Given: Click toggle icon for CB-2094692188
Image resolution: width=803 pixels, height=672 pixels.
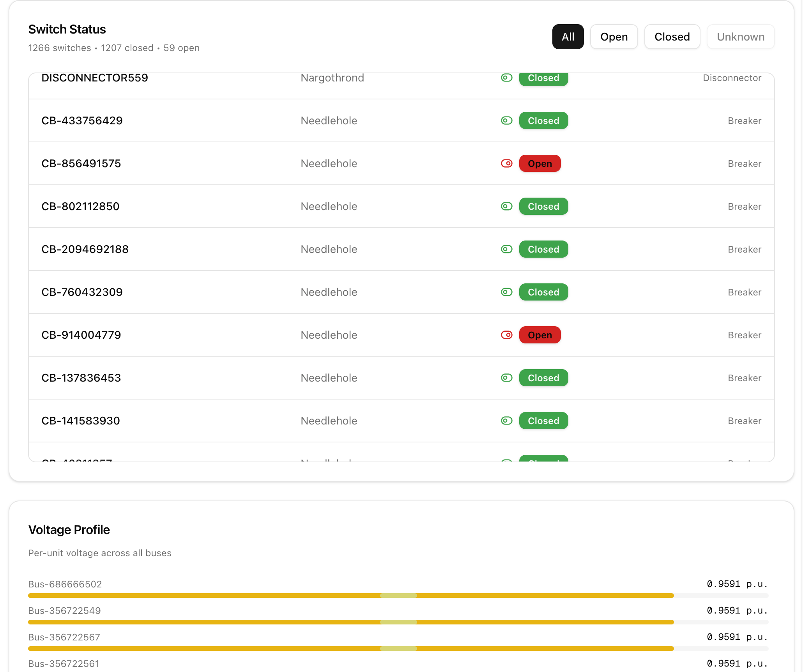Looking at the screenshot, I should tap(506, 249).
